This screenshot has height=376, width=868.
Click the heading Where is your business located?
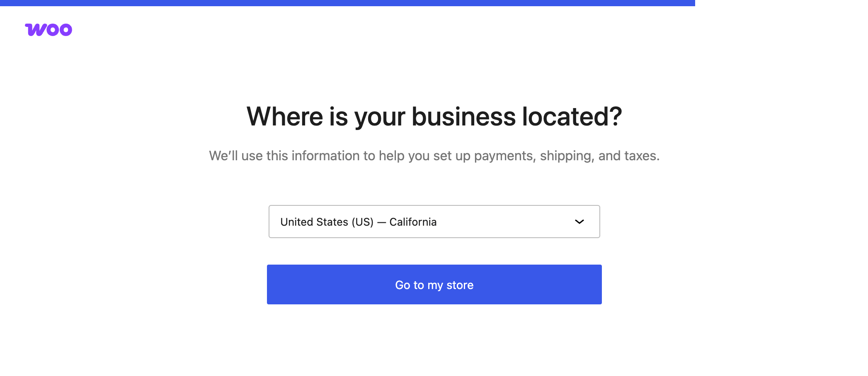434,116
